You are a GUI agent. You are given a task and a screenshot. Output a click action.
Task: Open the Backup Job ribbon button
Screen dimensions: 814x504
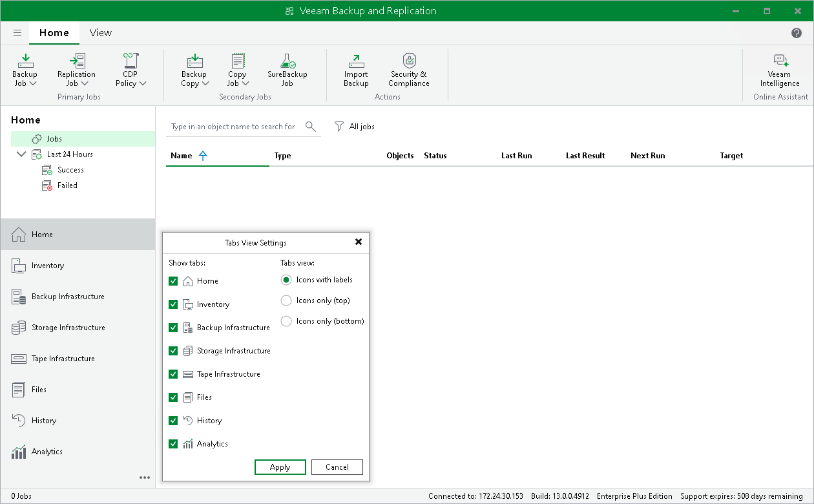[x=25, y=70]
